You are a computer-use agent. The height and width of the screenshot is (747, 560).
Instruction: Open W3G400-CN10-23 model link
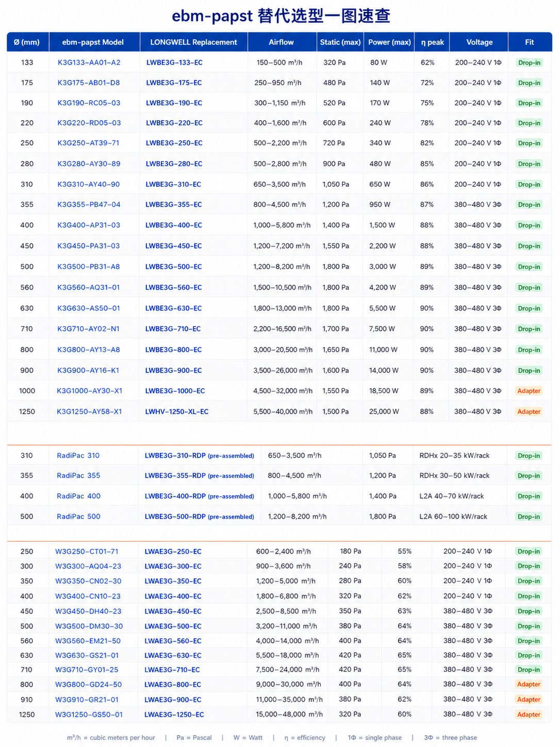coord(88,596)
